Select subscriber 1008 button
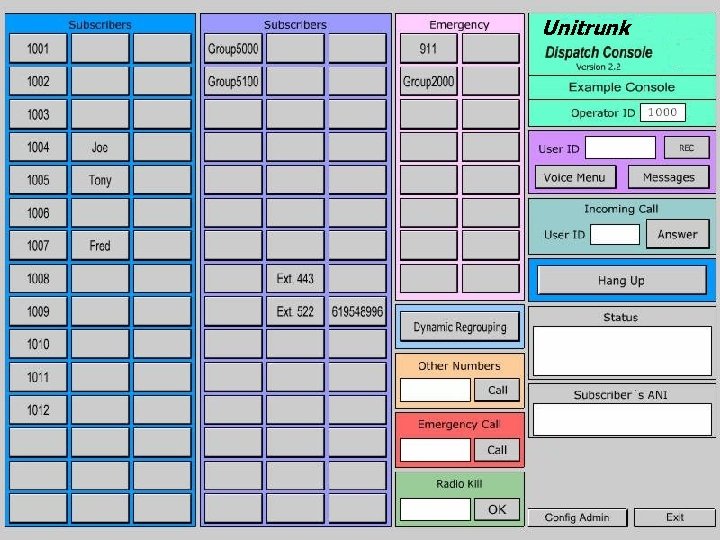Viewport: 720px width, 540px height. point(38,279)
